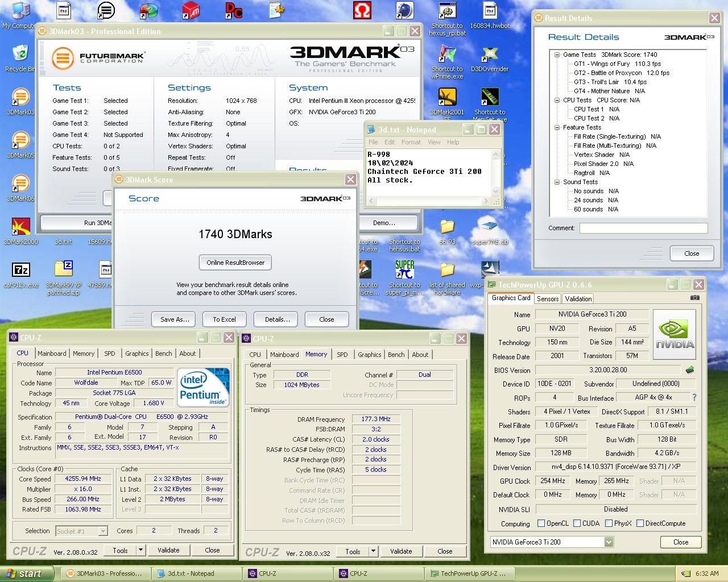728x582 pixels.
Task: Click GPU-Z screenshot camera icon
Action: 694,297
